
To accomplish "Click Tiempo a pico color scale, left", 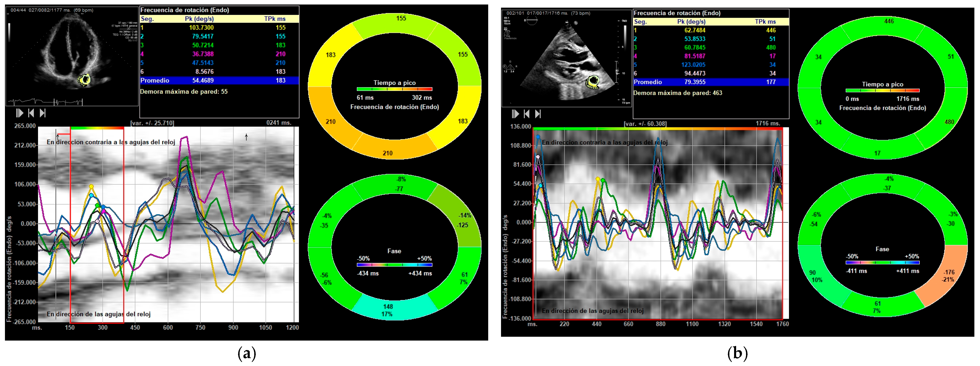I will coord(394,89).
